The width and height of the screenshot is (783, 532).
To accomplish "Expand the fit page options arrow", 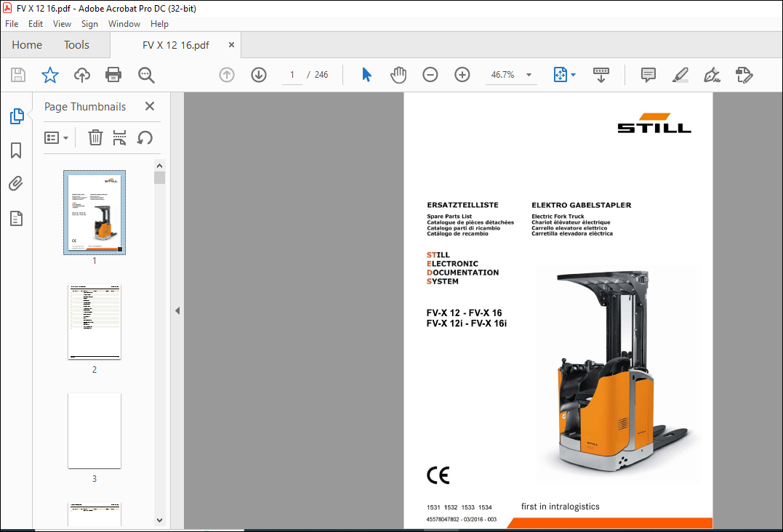I will tap(574, 75).
